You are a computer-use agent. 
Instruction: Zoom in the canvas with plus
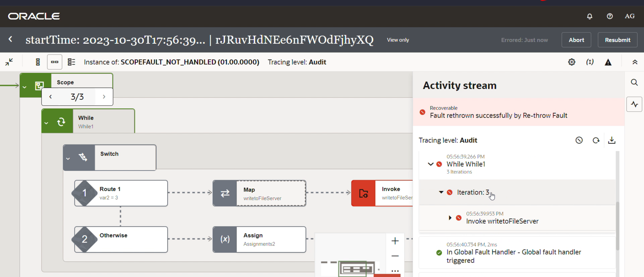click(x=395, y=241)
